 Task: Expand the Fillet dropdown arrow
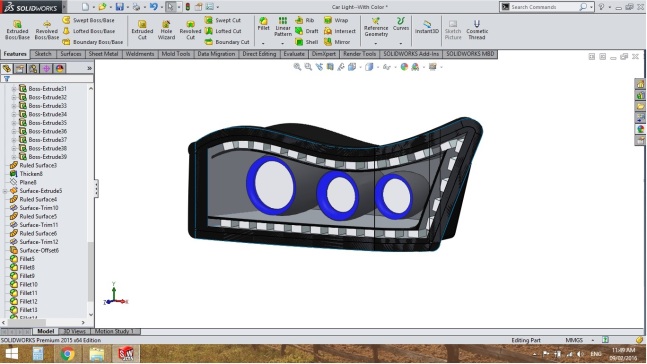pyautogui.click(x=263, y=43)
